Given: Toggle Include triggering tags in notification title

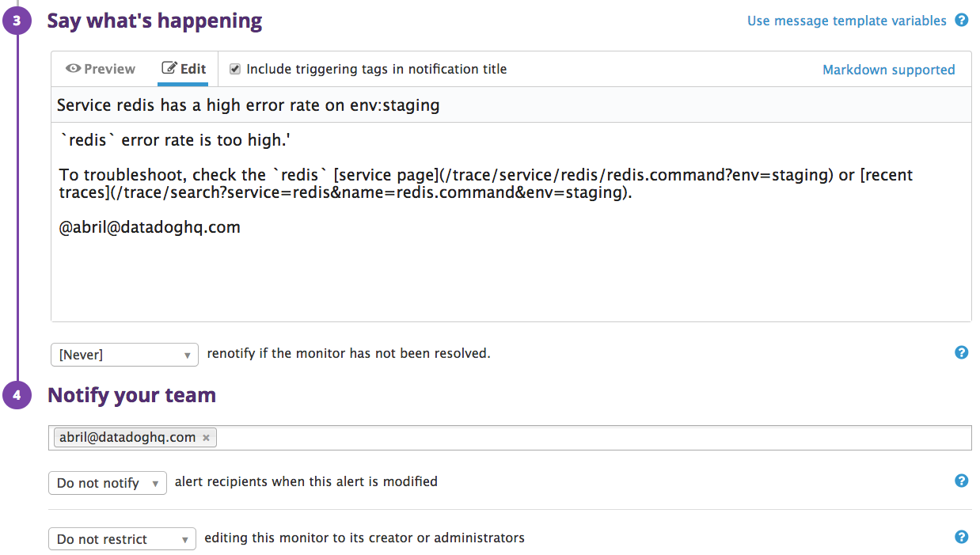Looking at the screenshot, I should point(235,69).
